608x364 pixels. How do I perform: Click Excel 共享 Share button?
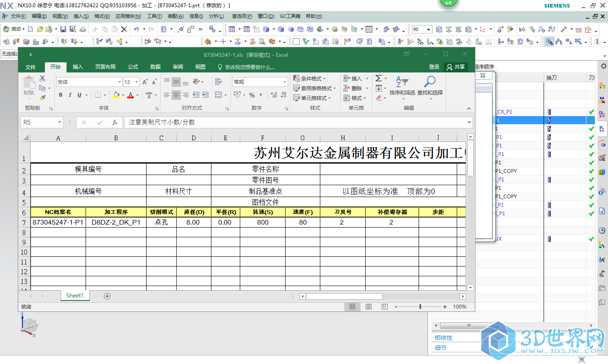[x=456, y=67]
